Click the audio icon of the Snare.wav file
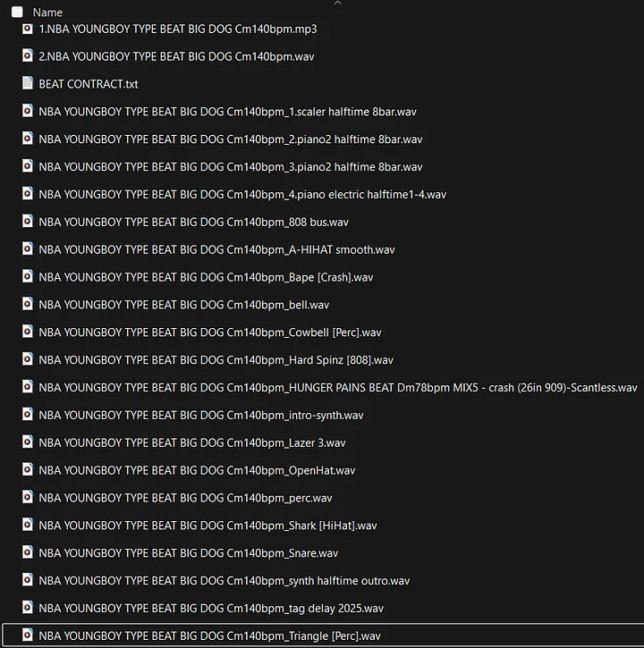 coord(28,552)
